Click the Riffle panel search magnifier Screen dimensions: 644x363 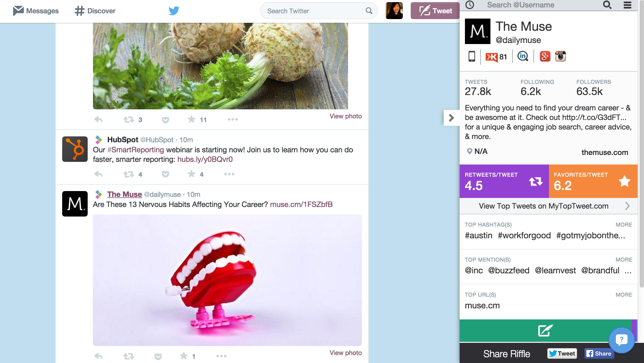click(607, 5)
